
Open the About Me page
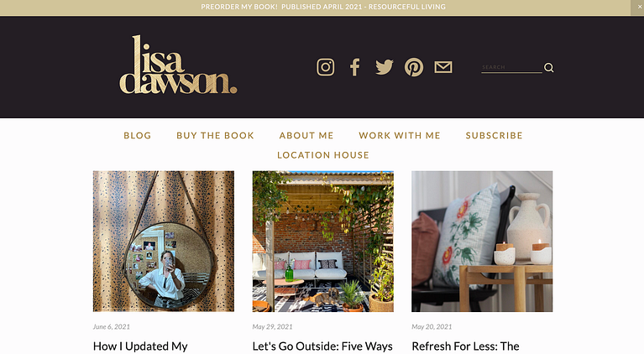[306, 136]
